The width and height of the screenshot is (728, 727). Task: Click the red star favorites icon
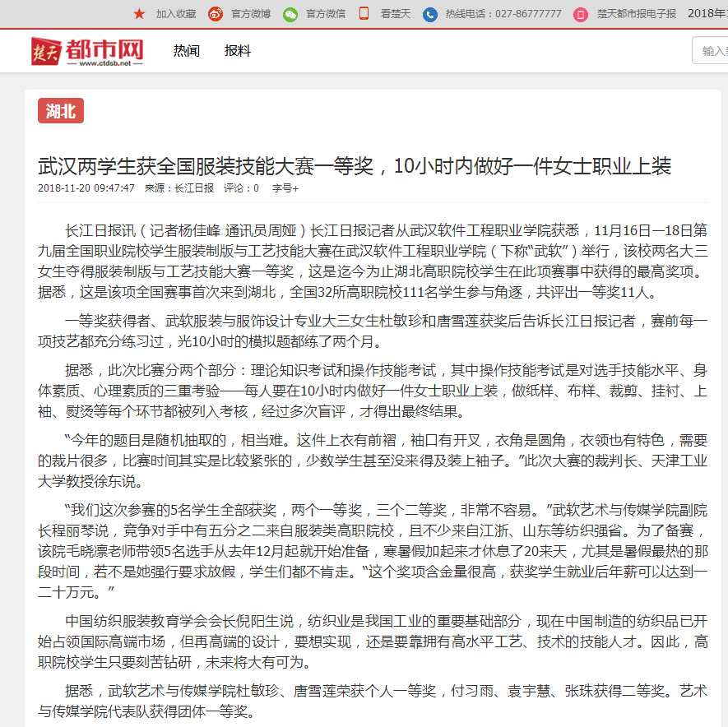(139, 13)
